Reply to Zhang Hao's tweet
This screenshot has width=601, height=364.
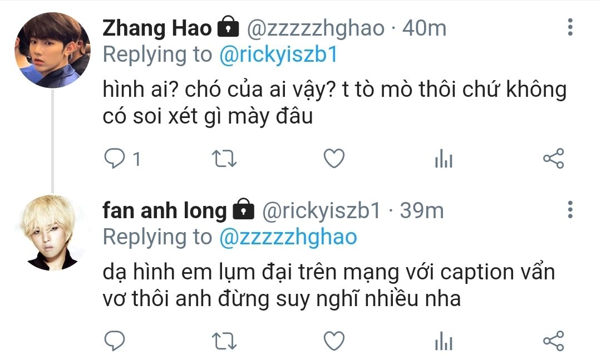pos(115,158)
